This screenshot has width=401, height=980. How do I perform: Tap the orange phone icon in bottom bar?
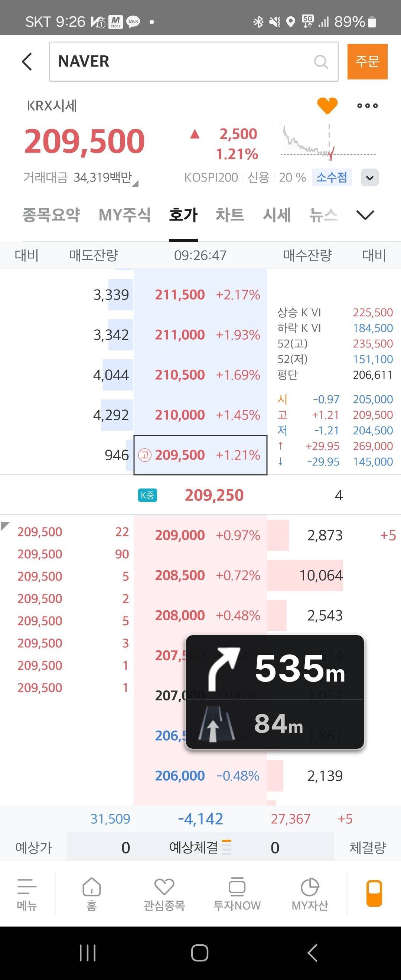(374, 893)
